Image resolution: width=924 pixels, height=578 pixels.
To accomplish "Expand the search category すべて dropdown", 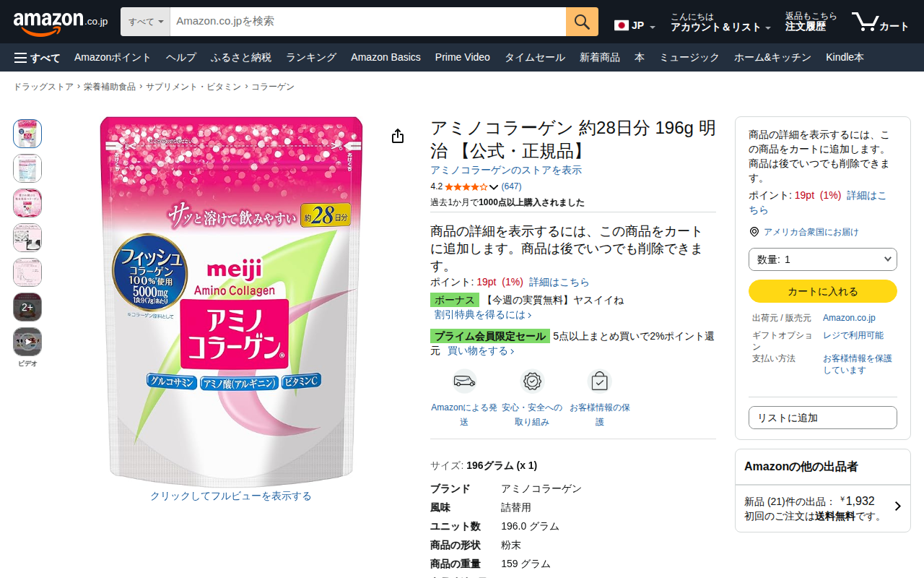I will point(146,22).
